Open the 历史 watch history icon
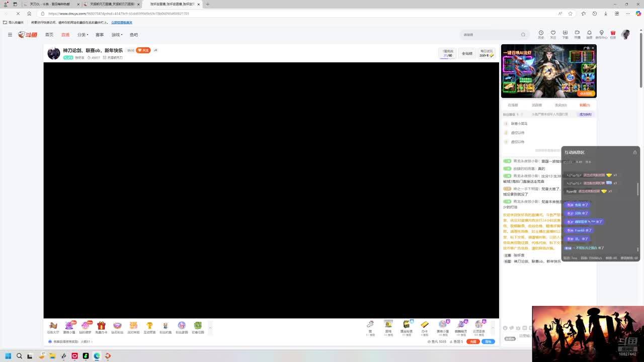644x362 pixels. click(541, 34)
